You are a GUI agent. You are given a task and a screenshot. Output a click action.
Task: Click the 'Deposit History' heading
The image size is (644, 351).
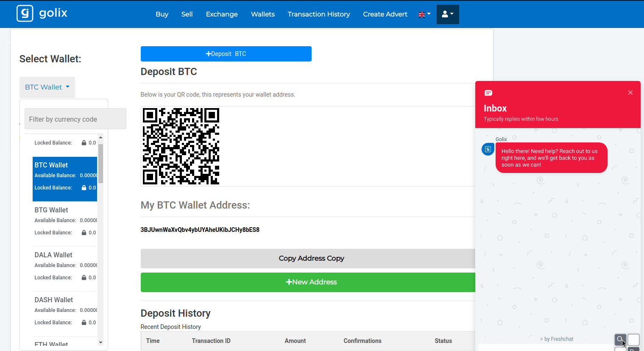tap(176, 313)
